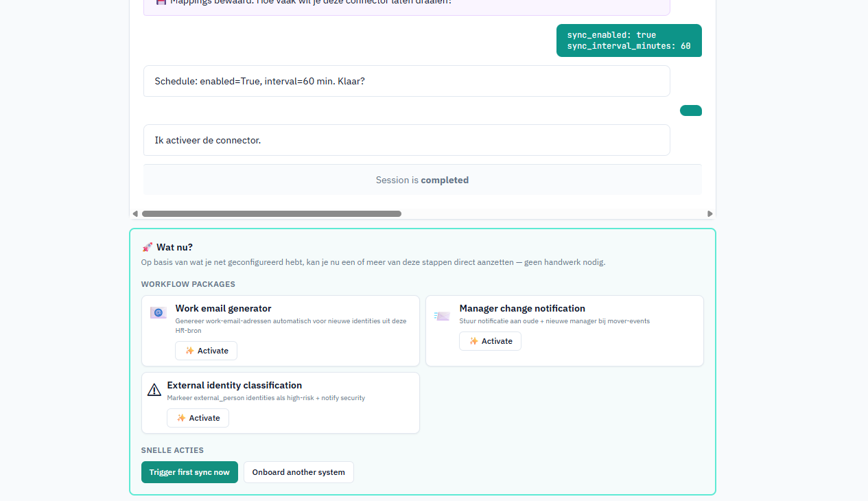Click the Manager change notification envelope icon
The image size is (868, 501).
point(442,316)
